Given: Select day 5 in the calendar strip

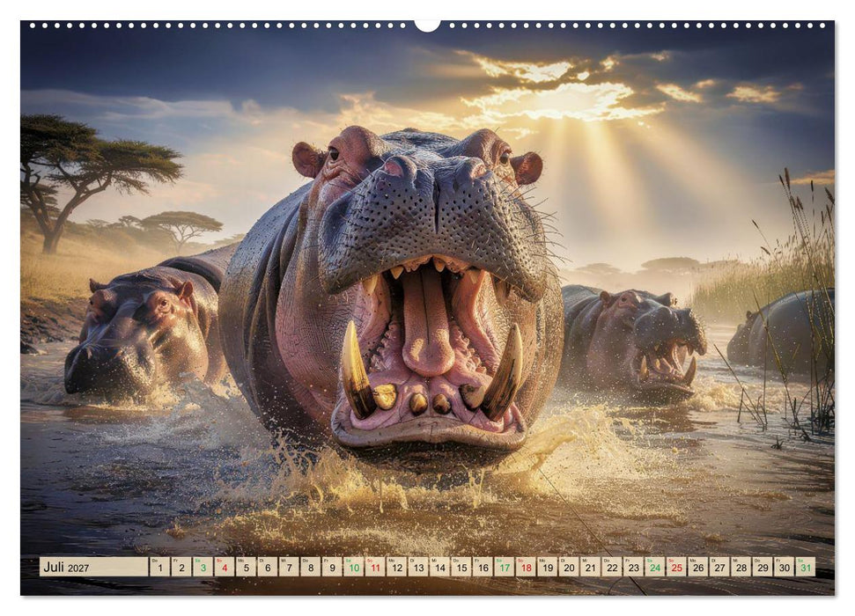Looking at the screenshot, I should tap(246, 567).
